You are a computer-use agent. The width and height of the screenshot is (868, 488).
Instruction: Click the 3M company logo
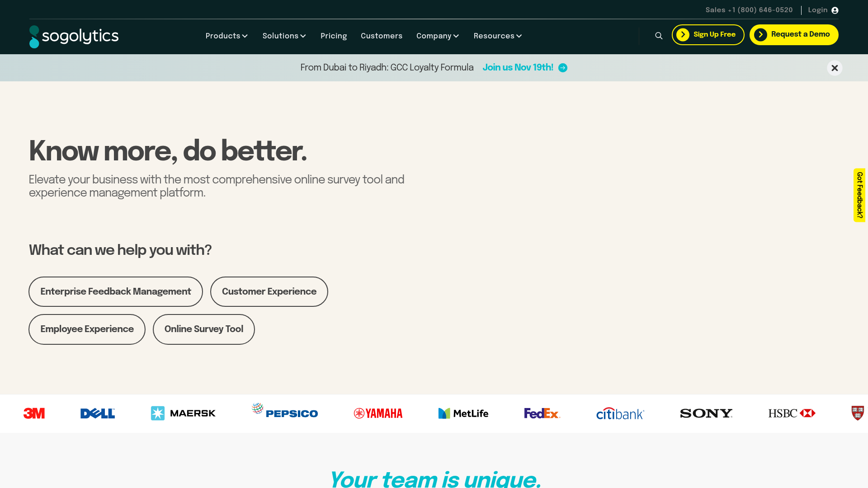pos(33,413)
